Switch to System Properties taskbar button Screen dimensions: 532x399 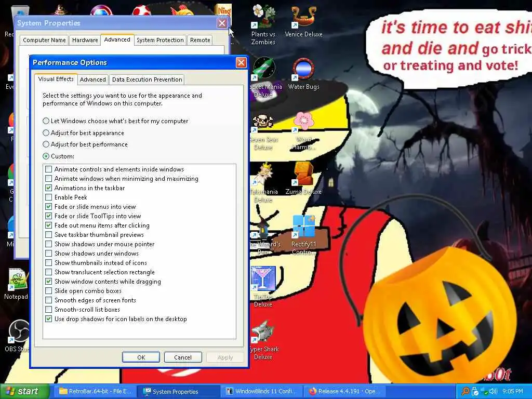tap(179, 391)
